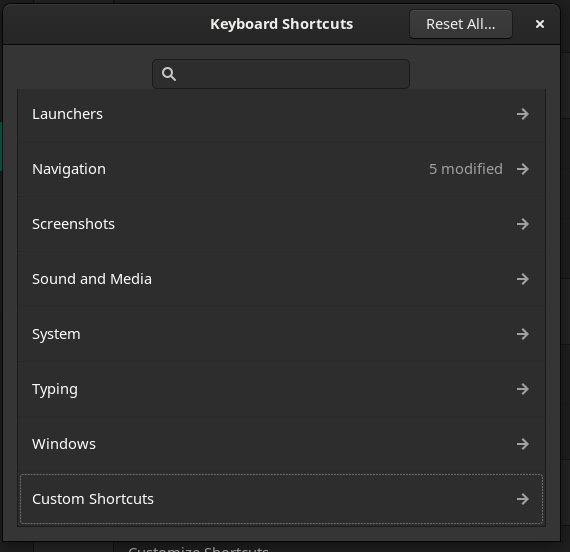Open the System shortcuts category
The image size is (570, 552).
click(281, 334)
